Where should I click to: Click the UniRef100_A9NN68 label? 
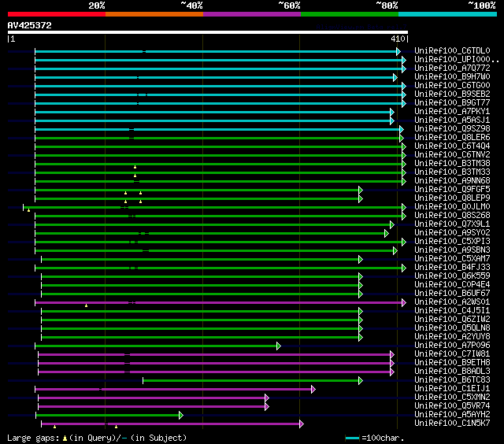tap(452, 181)
